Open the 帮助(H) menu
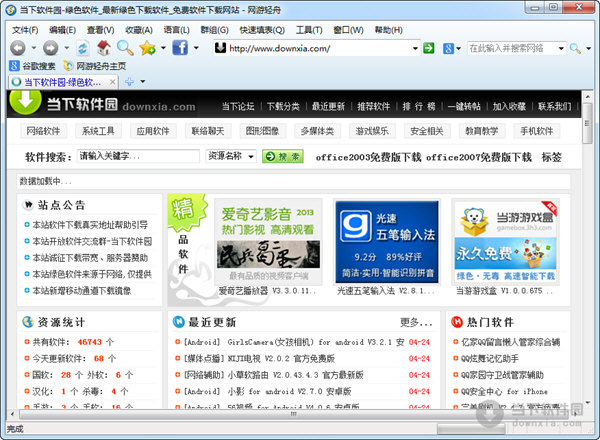This screenshot has width=600, height=440. (388, 30)
